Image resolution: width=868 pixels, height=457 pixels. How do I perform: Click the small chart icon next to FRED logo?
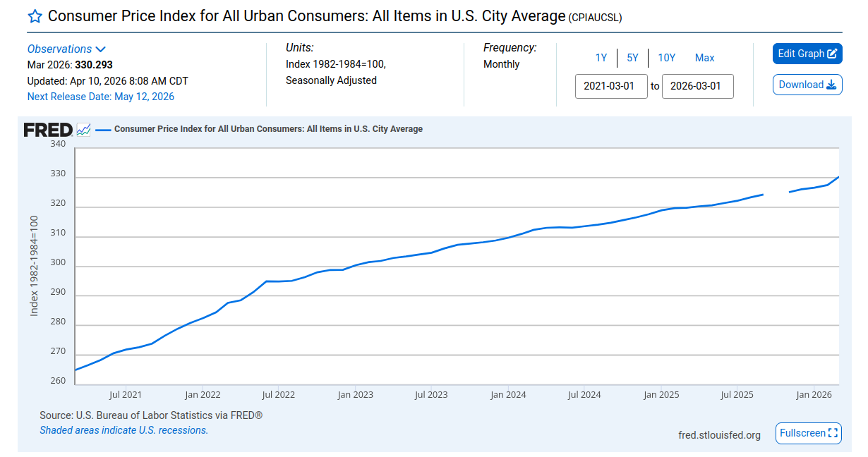(x=83, y=130)
